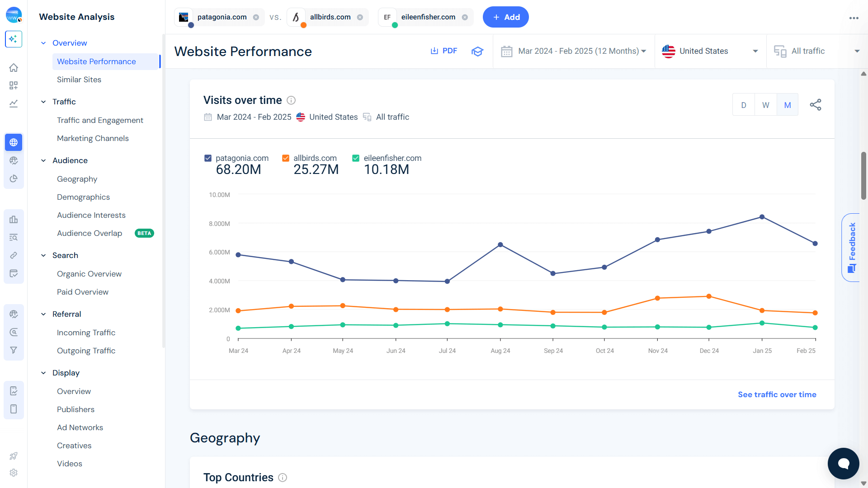Open the Home icon in the sidebar
Image resolution: width=868 pixels, height=488 pixels.
(x=14, y=67)
